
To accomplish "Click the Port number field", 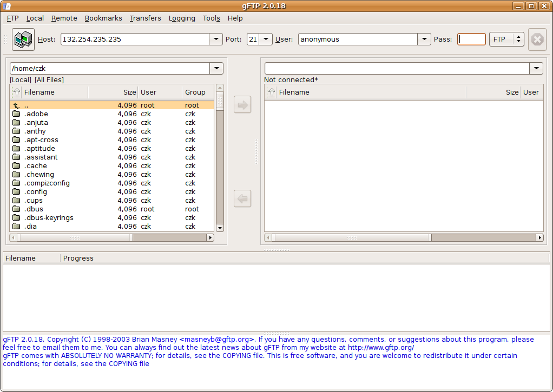I will coord(253,39).
